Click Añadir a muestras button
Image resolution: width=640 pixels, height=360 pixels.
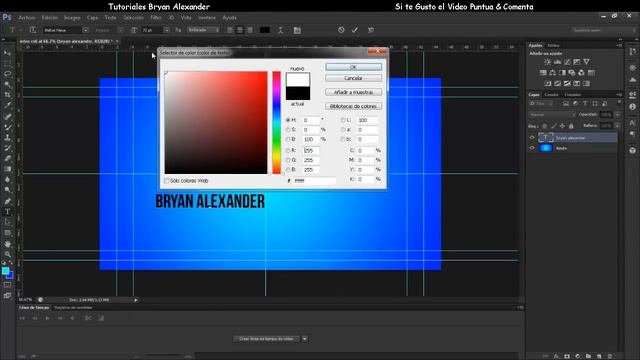point(353,92)
